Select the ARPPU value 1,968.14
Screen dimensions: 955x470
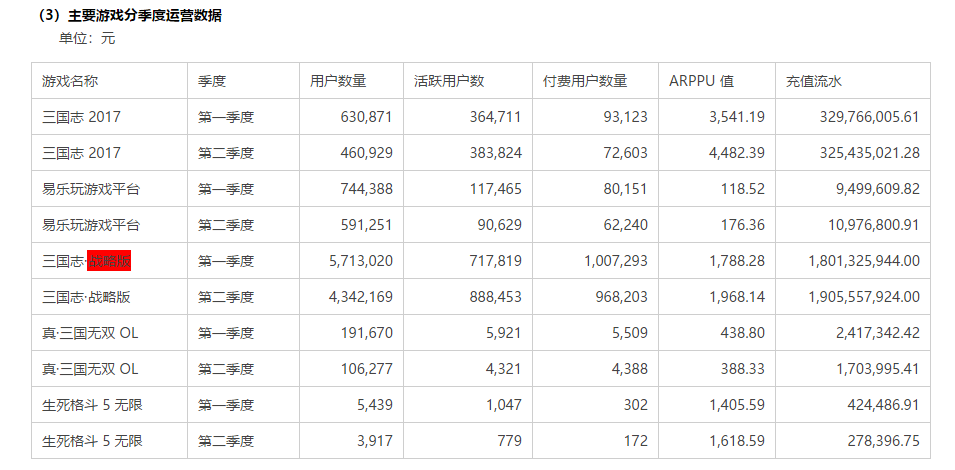pos(737,297)
